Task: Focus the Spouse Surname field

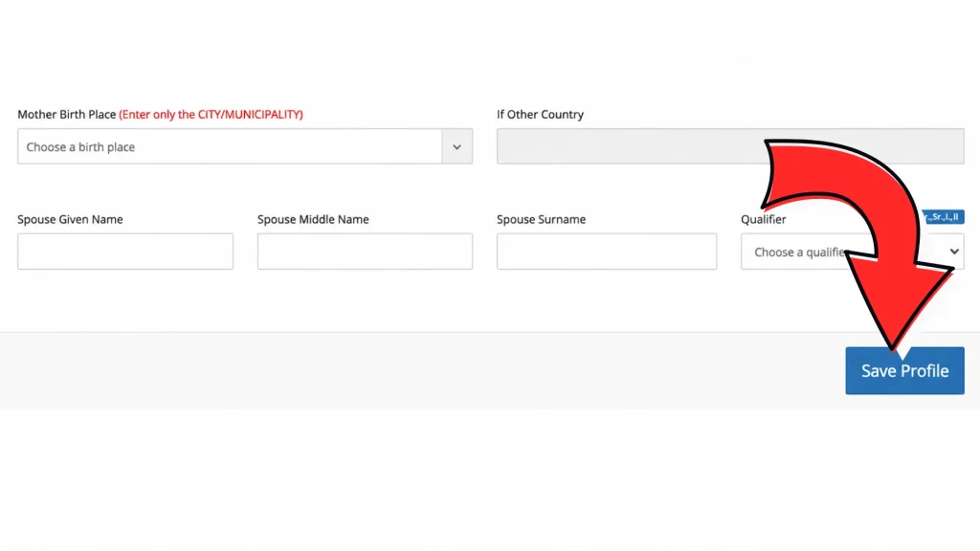Action: 606,252
